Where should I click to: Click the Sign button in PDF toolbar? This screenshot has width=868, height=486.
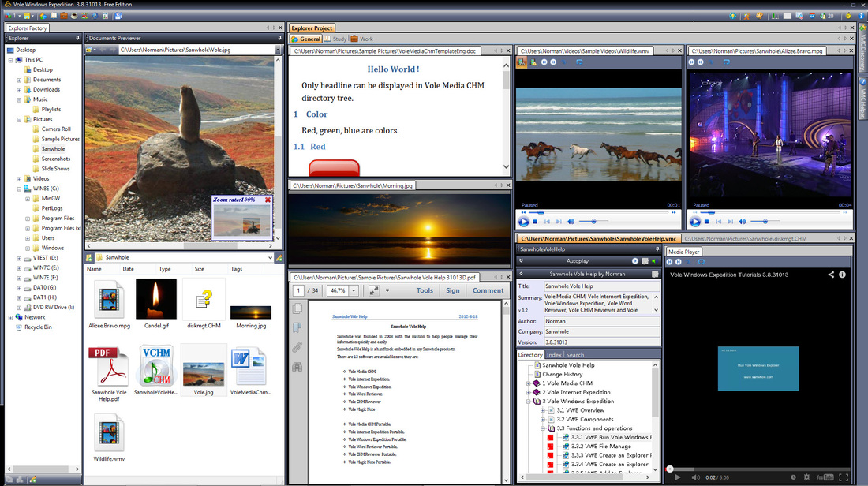pyautogui.click(x=452, y=290)
